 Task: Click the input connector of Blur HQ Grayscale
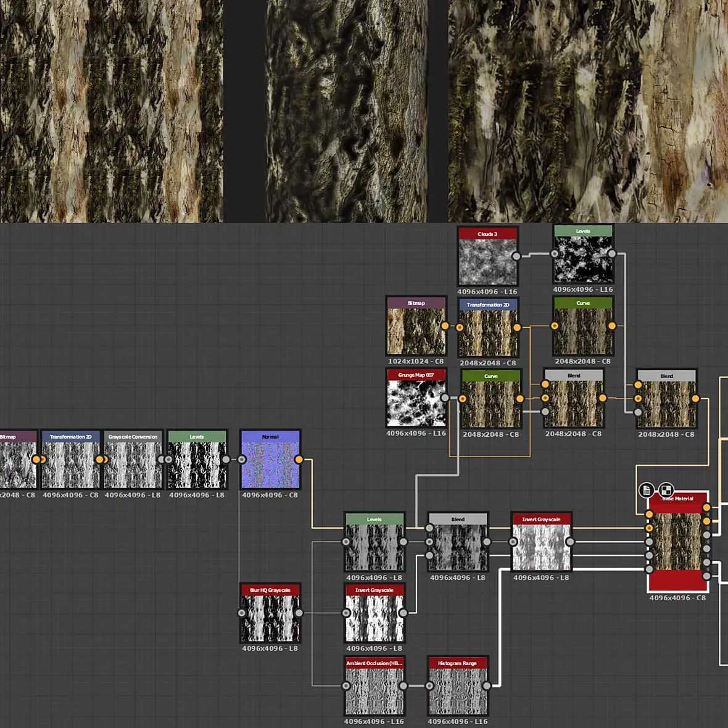coord(242,613)
